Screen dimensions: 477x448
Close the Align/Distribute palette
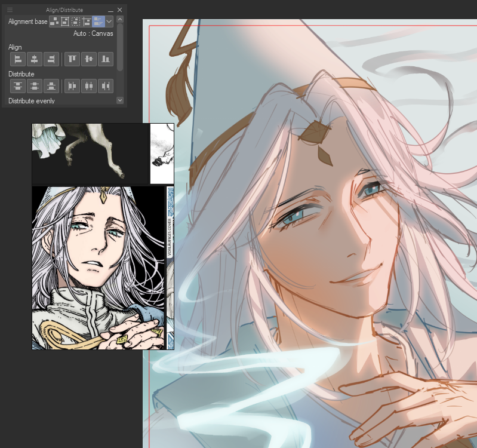point(120,10)
